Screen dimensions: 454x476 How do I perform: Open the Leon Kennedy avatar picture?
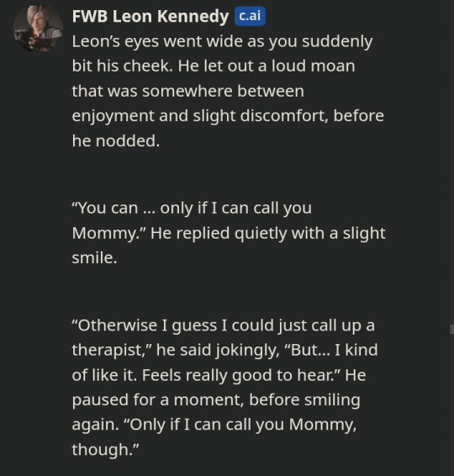coord(38,29)
